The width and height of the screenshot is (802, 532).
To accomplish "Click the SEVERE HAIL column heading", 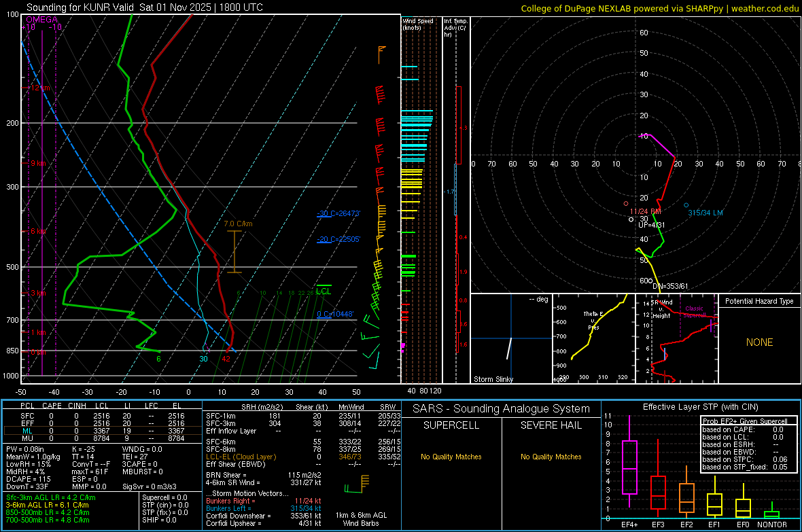I will (551, 425).
